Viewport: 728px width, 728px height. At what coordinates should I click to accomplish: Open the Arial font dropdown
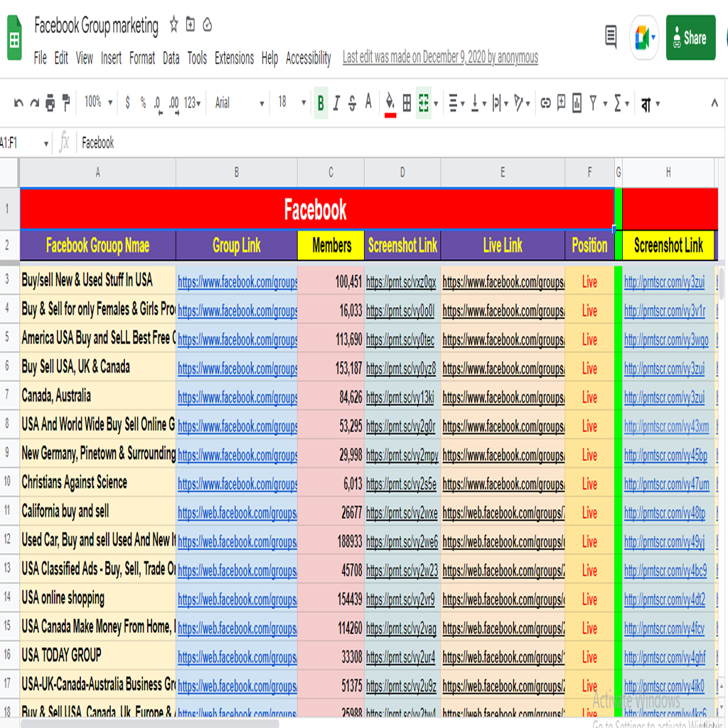coord(240,102)
